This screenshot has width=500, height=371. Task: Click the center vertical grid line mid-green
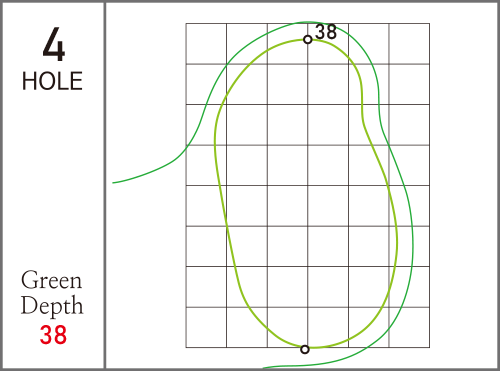tap(308, 185)
